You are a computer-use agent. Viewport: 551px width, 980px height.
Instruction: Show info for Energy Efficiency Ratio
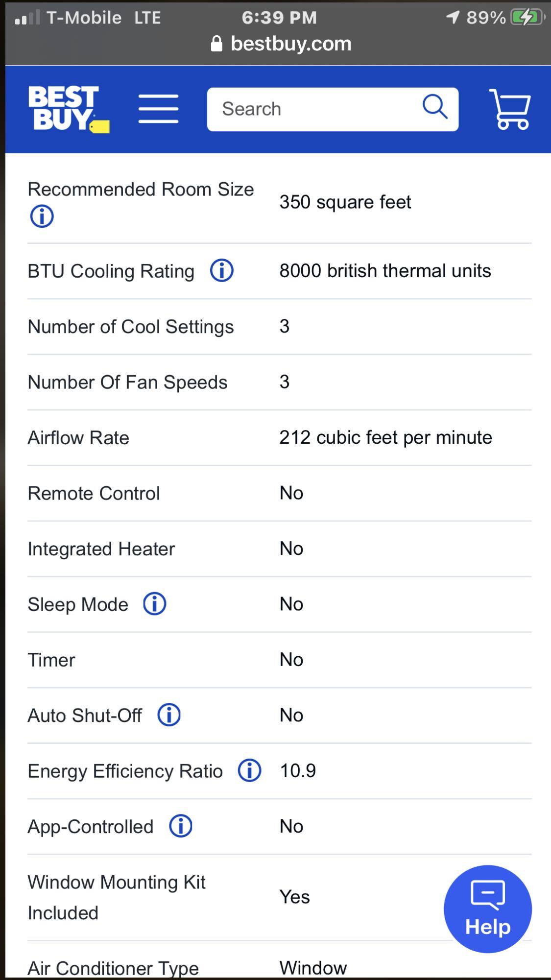[x=250, y=770]
